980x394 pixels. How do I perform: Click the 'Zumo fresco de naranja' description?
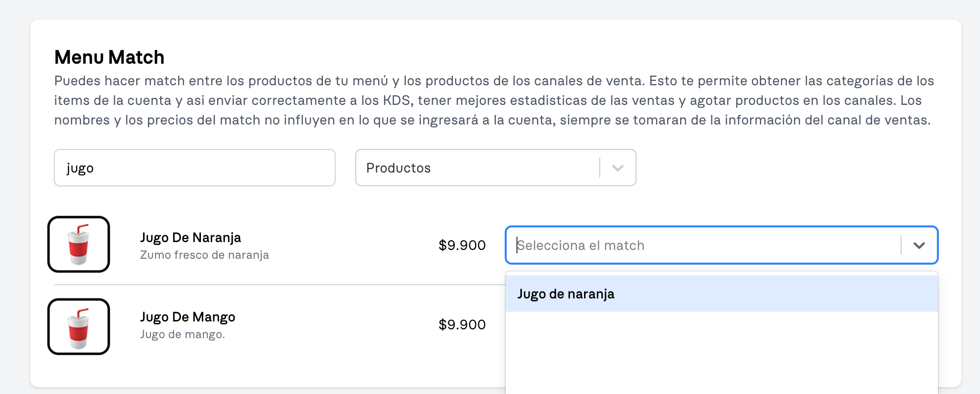[x=204, y=255]
